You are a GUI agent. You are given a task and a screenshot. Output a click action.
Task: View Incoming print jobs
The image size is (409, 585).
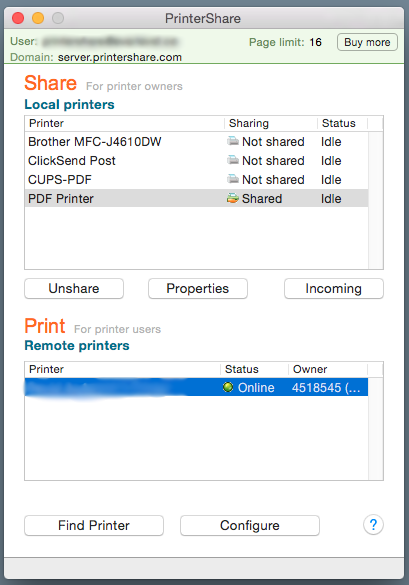tap(334, 288)
